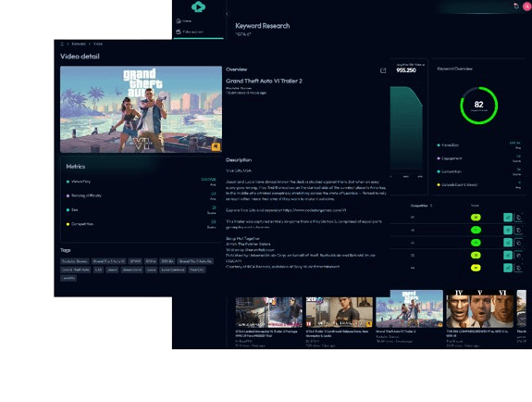Click the Keyword Research page heading
This screenshot has height=402, width=532.
pyautogui.click(x=262, y=26)
